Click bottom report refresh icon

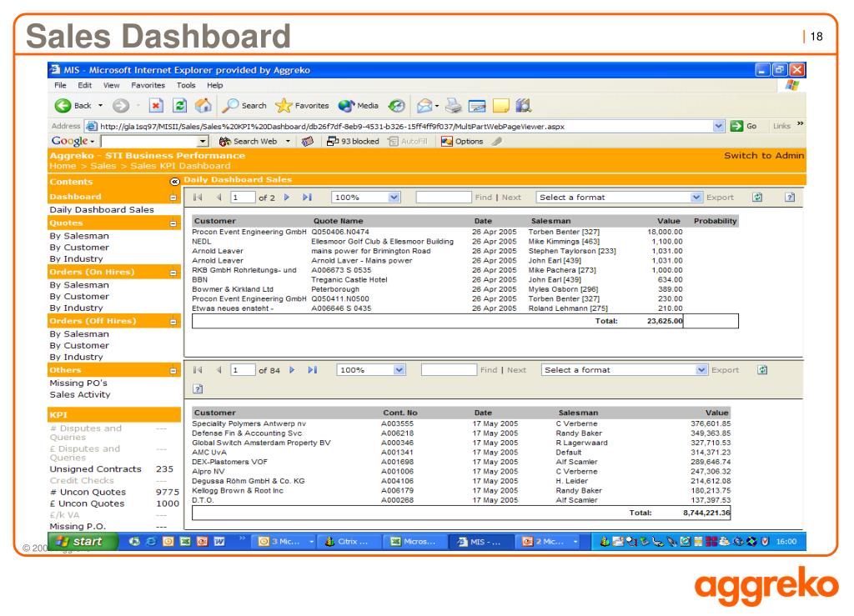[762, 370]
